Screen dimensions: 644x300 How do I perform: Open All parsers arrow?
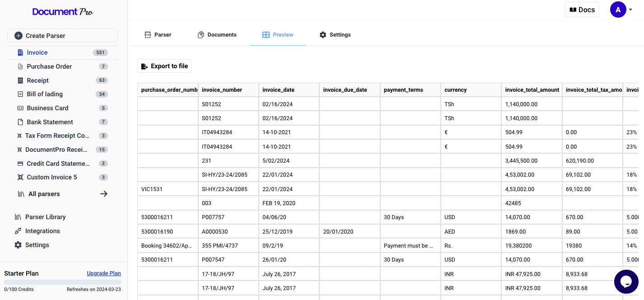(104, 194)
